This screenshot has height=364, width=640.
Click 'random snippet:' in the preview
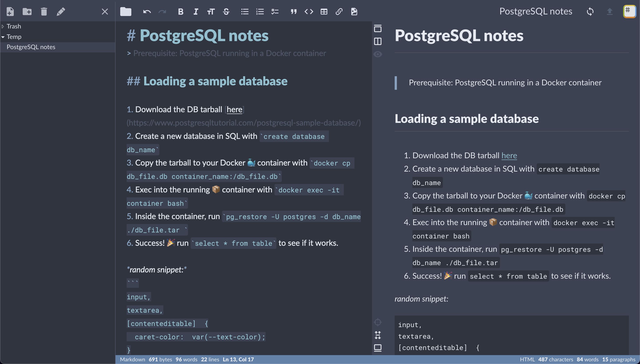tap(421, 299)
